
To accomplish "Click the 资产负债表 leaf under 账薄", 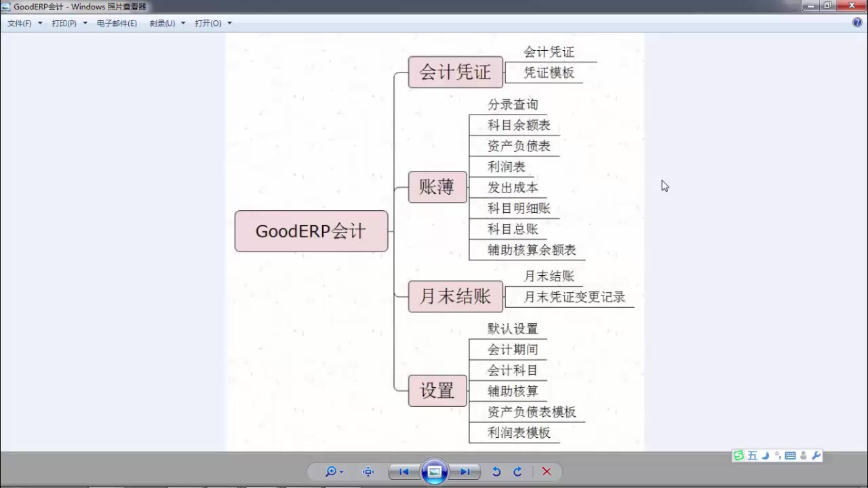I will pos(519,146).
